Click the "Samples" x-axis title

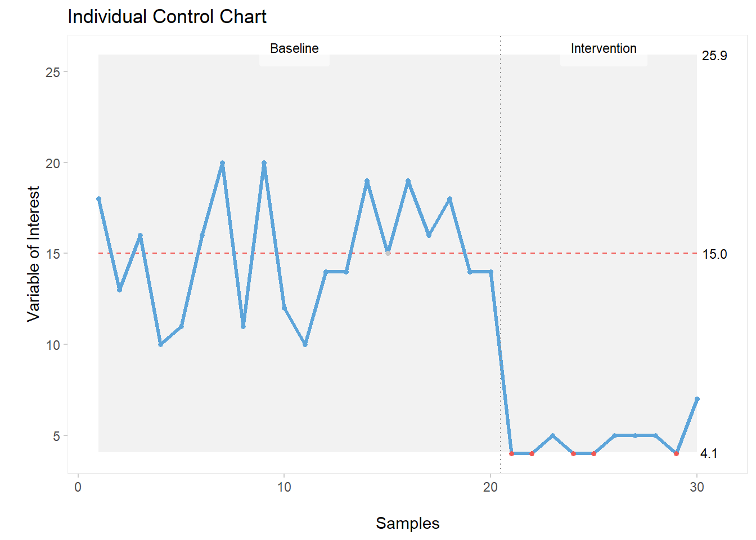407,523
